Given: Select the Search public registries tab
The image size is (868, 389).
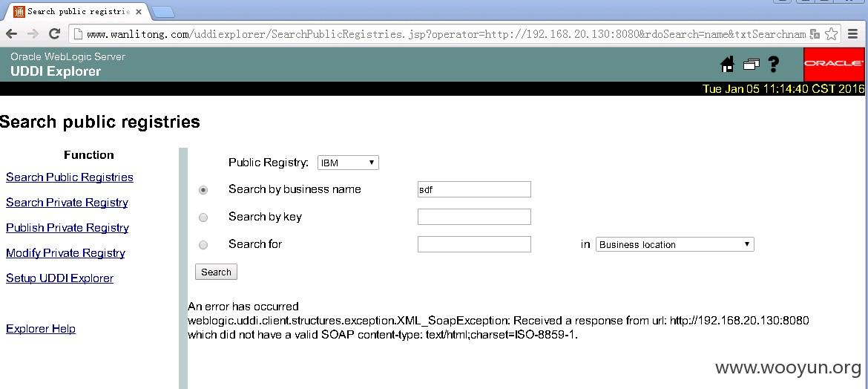Looking at the screenshot, I should click(77, 11).
